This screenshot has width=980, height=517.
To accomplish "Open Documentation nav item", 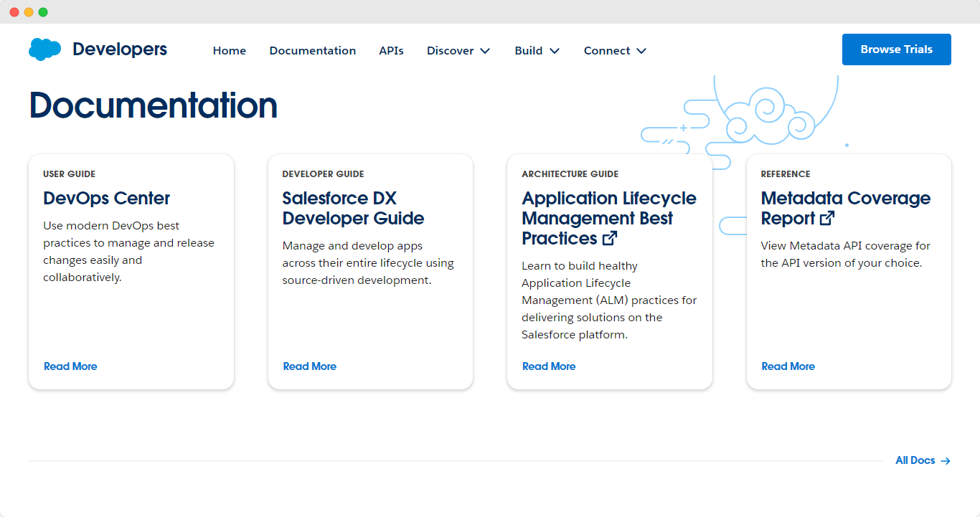I will click(313, 51).
